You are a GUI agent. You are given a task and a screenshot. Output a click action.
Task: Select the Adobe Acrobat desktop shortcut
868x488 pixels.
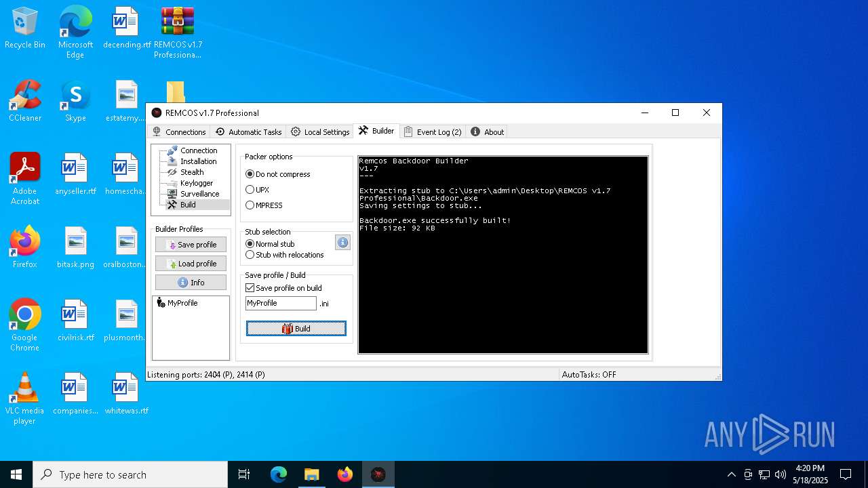coord(25,178)
